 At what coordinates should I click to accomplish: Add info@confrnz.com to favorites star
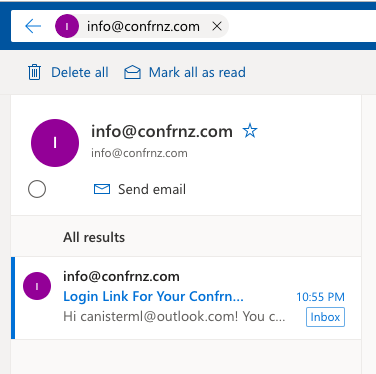click(x=250, y=131)
